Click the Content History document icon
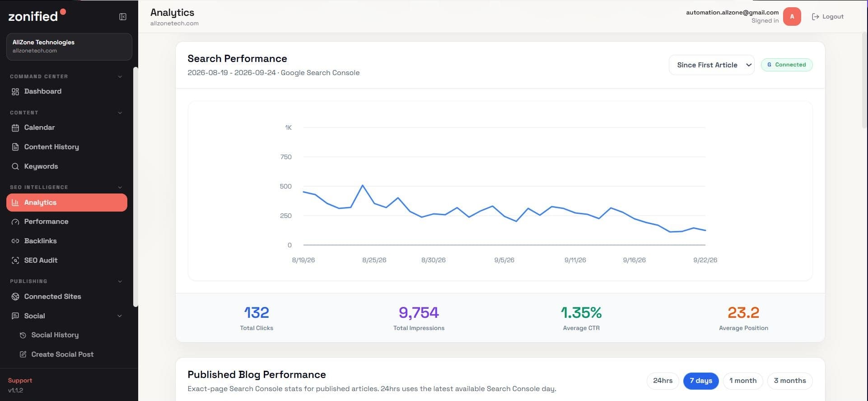 [15, 147]
